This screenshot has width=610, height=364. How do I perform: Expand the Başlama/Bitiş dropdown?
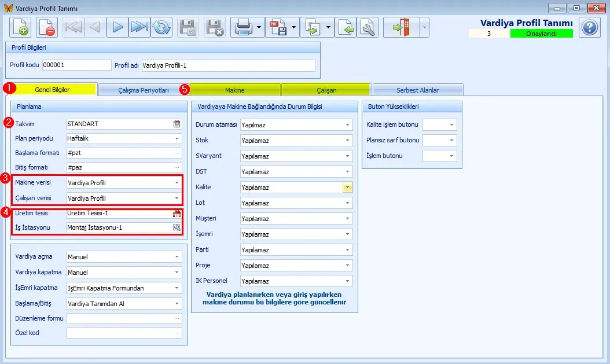click(177, 304)
